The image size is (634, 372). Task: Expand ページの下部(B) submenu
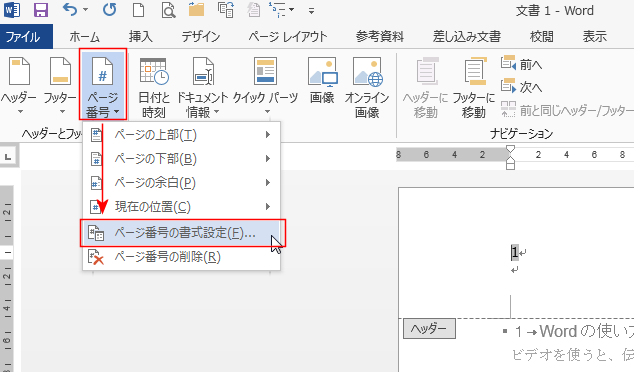point(181,159)
